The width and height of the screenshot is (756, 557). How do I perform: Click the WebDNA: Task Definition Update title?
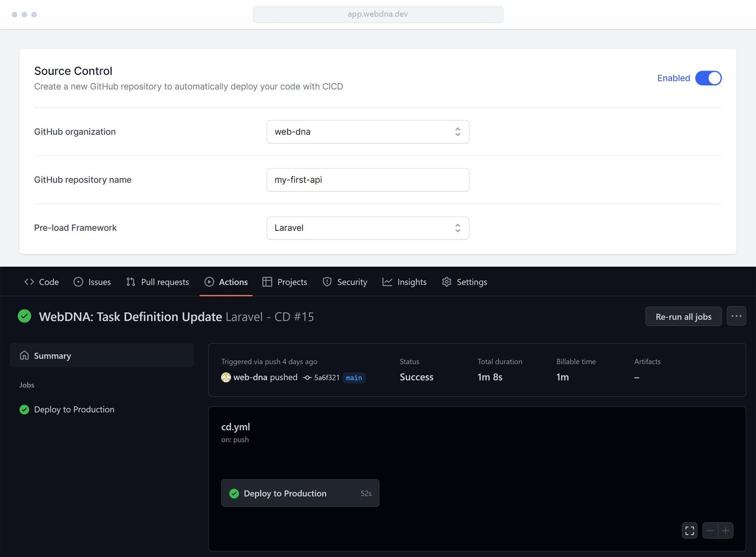[x=130, y=316]
